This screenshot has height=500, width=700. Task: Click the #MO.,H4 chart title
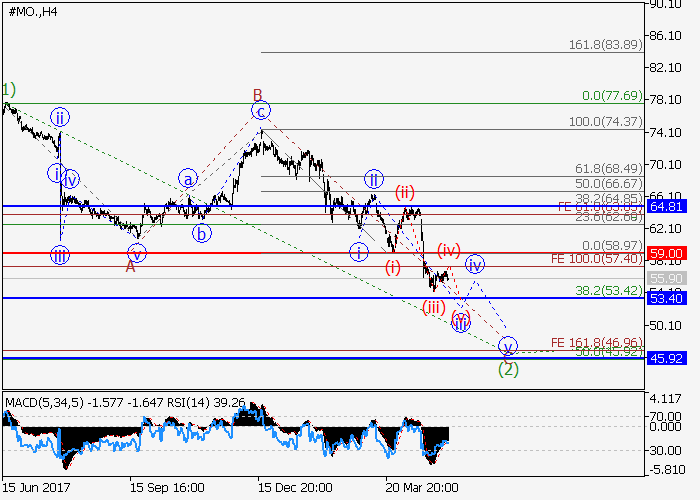tap(32, 9)
